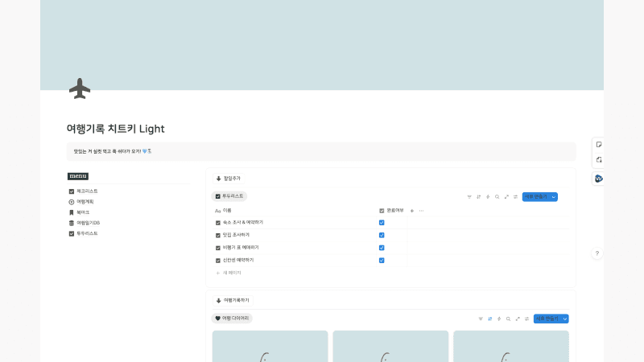Uncheck 완료여부 for 숙소 조사 & 예약하기
The image size is (644, 362).
point(382,222)
